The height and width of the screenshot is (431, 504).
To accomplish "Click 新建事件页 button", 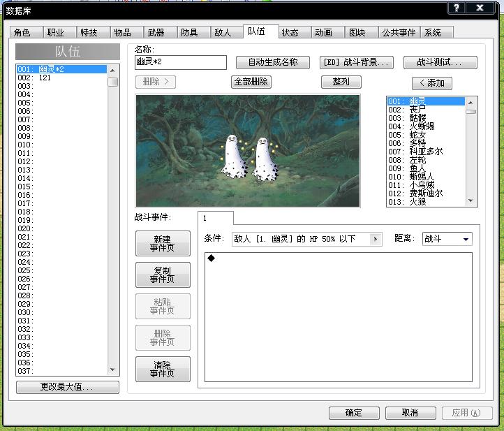I will [163, 244].
